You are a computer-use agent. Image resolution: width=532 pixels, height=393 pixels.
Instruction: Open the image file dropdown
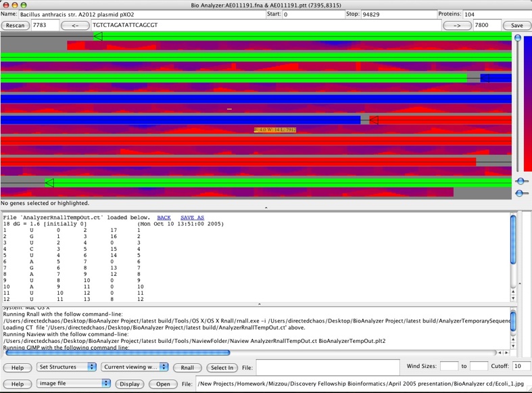[x=73, y=383]
